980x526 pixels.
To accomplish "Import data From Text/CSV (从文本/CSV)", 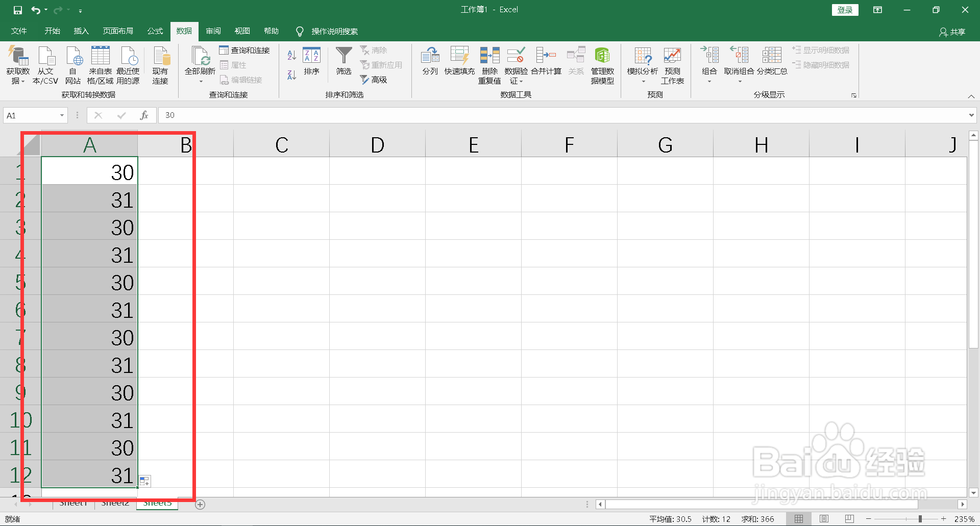I will 45,65.
